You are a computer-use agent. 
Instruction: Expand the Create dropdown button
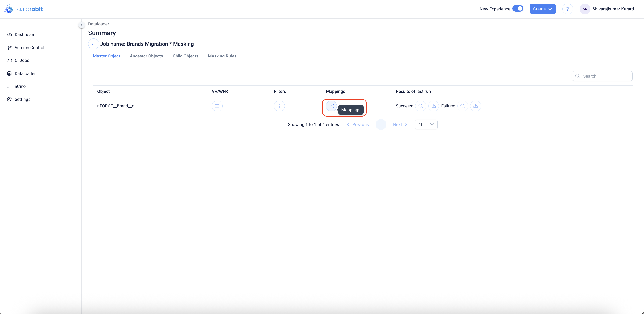coord(543,9)
